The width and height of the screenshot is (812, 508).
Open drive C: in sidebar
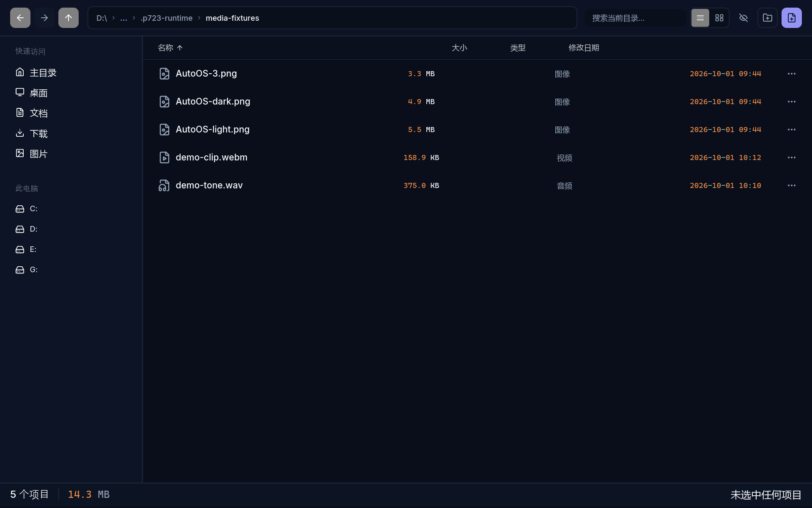click(x=71, y=209)
